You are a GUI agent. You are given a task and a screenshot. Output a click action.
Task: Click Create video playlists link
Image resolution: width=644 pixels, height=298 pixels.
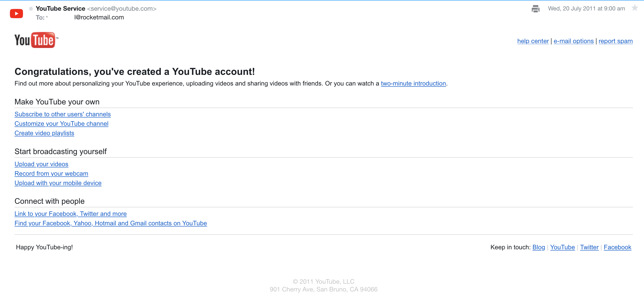coord(44,133)
